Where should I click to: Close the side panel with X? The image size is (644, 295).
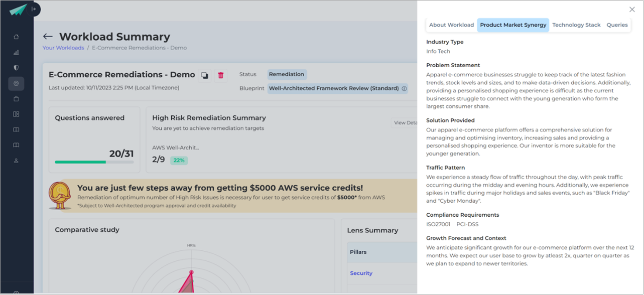pyautogui.click(x=632, y=10)
